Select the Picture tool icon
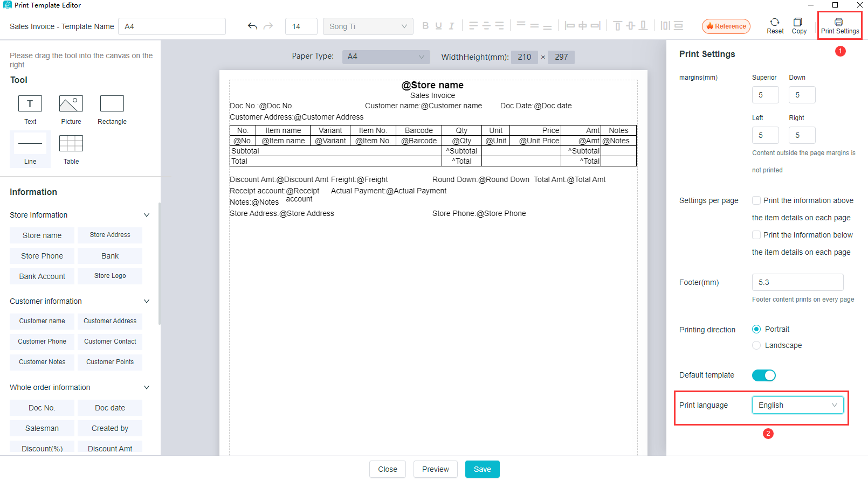 point(71,103)
